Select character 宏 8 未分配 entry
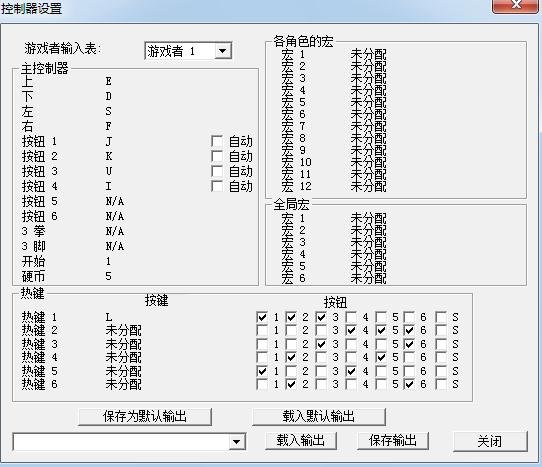 368,138
